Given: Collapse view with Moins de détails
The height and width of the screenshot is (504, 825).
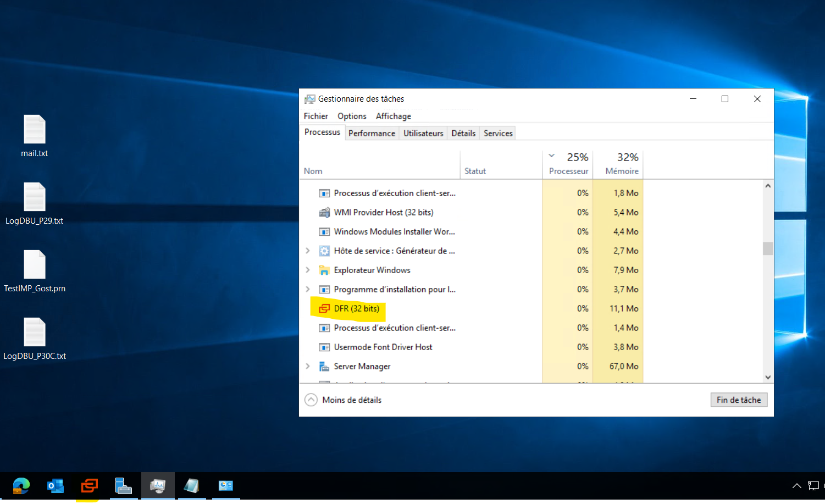Looking at the screenshot, I should (x=344, y=400).
